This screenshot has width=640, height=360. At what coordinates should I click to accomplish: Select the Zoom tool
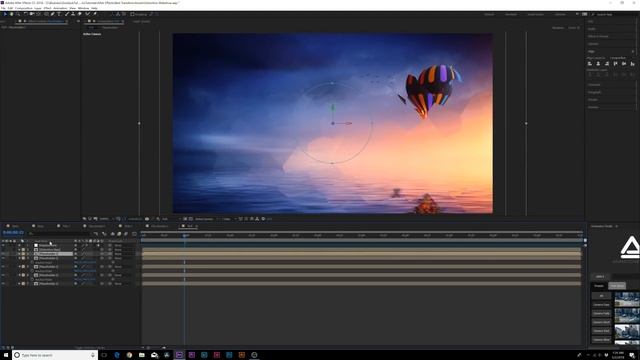pyautogui.click(x=18, y=14)
